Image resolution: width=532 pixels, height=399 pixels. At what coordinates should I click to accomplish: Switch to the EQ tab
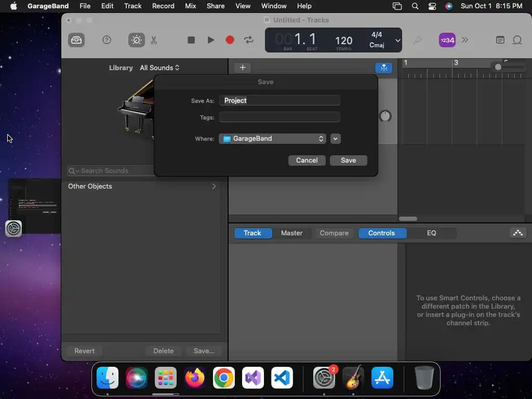click(431, 233)
